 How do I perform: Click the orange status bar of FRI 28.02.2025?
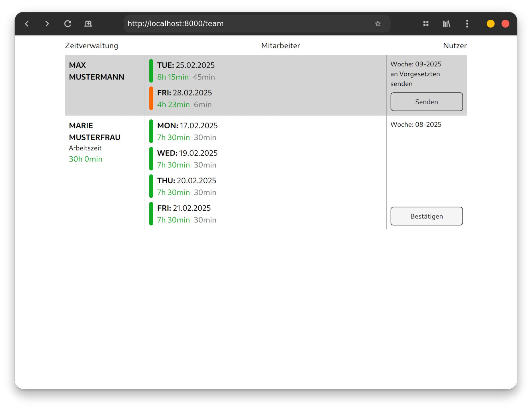pos(151,98)
